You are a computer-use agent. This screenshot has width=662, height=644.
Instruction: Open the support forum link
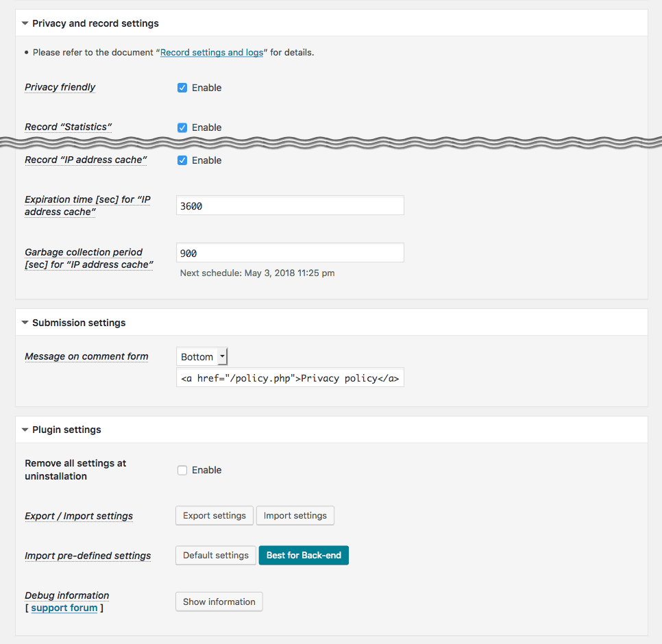pyautogui.click(x=64, y=608)
